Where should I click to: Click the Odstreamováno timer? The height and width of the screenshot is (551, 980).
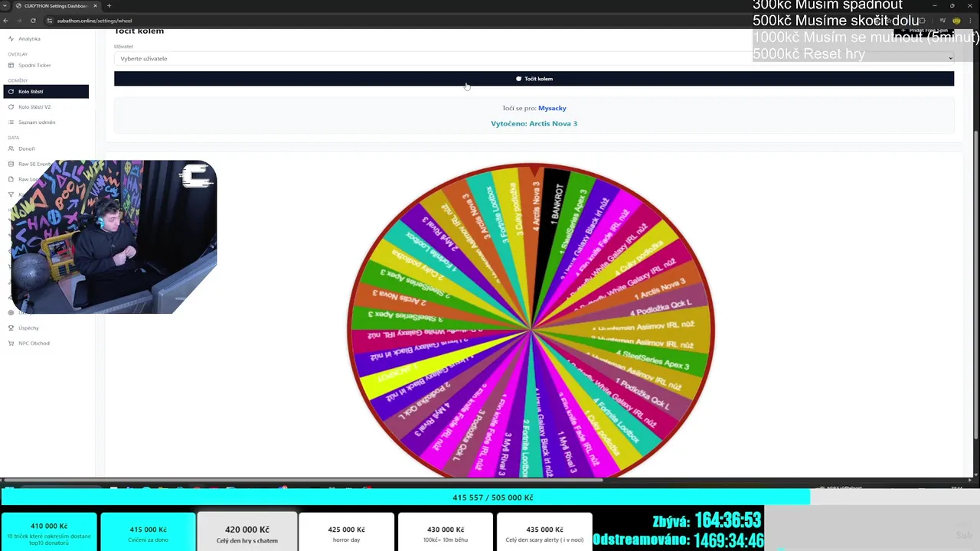pyautogui.click(x=678, y=540)
